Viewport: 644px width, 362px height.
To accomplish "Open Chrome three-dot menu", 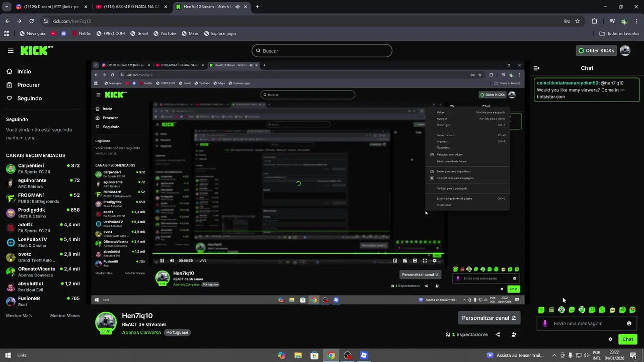I will (636, 21).
